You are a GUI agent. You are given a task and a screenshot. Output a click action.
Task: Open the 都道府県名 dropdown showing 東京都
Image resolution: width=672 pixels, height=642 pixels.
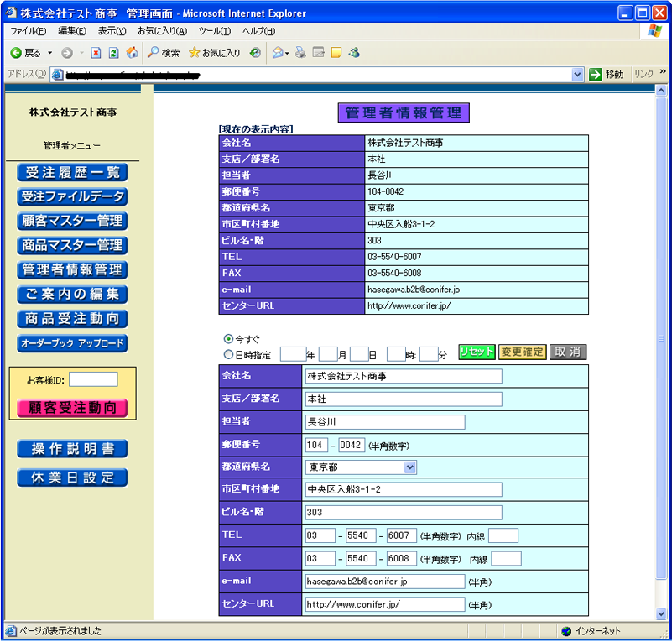(361, 467)
